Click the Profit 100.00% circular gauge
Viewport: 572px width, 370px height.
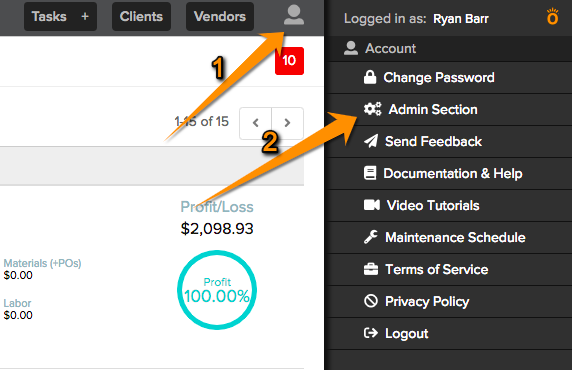point(217,290)
